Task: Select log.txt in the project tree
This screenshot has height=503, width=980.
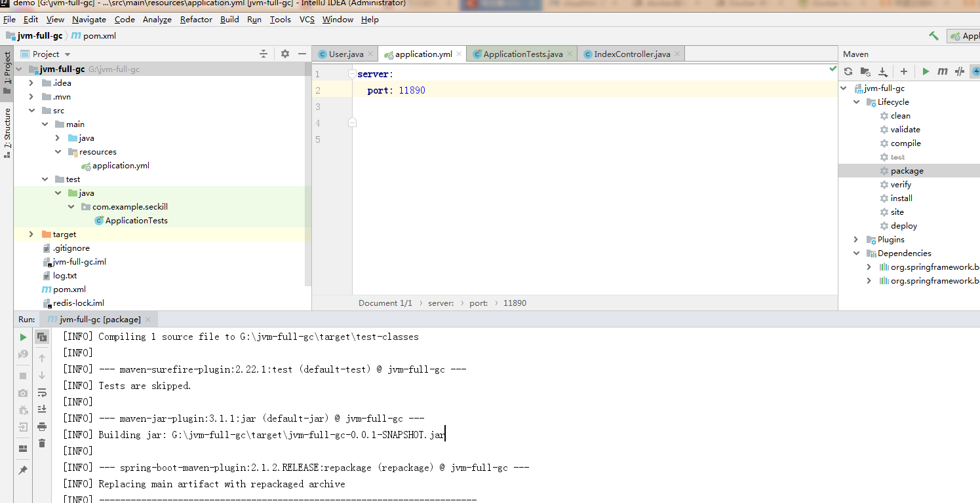Action: (64, 276)
